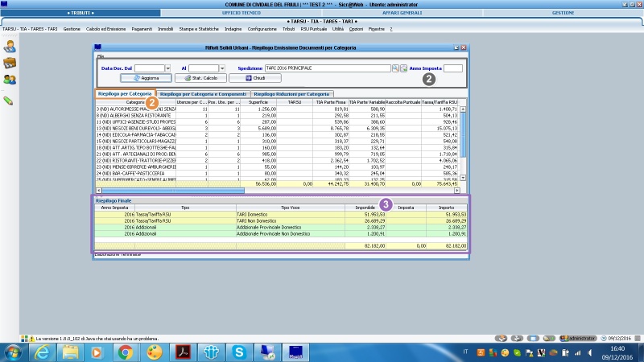Viewport: 644px width, 362px height.
Task: Open Internet Explorer from the taskbar
Action: 42,352
